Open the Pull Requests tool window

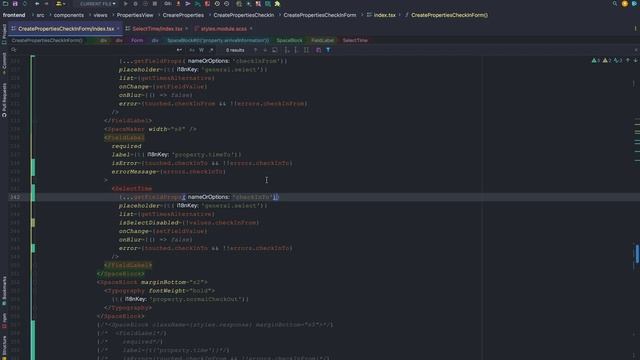click(4, 100)
